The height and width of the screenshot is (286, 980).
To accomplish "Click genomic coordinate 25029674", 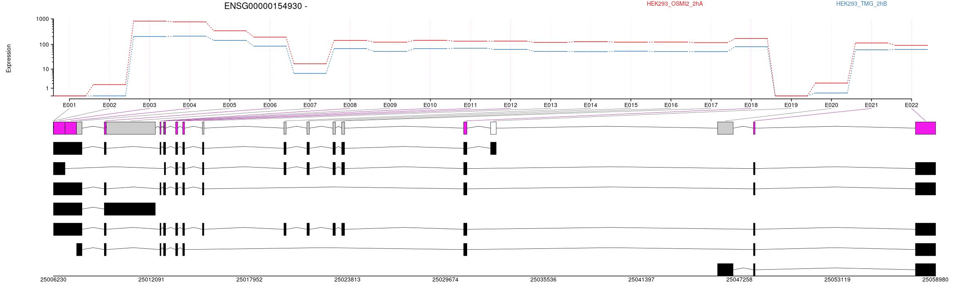I will point(445,280).
